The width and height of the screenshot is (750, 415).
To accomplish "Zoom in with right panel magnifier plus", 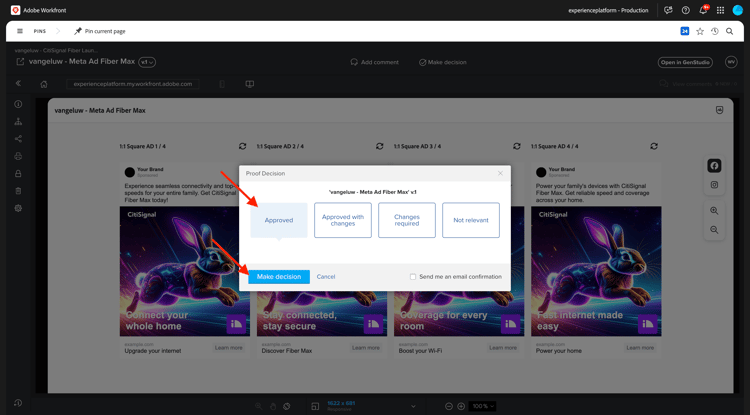I will [x=714, y=211].
